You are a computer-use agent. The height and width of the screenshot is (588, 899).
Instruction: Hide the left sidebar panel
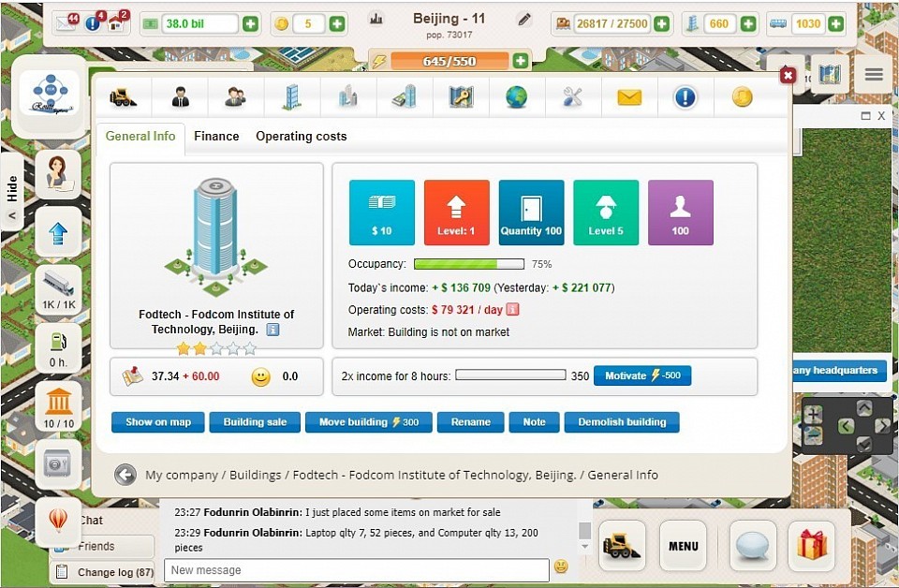coord(12,198)
